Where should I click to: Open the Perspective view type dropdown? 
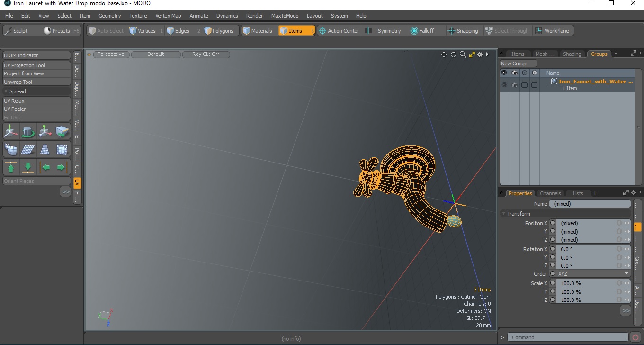click(111, 54)
